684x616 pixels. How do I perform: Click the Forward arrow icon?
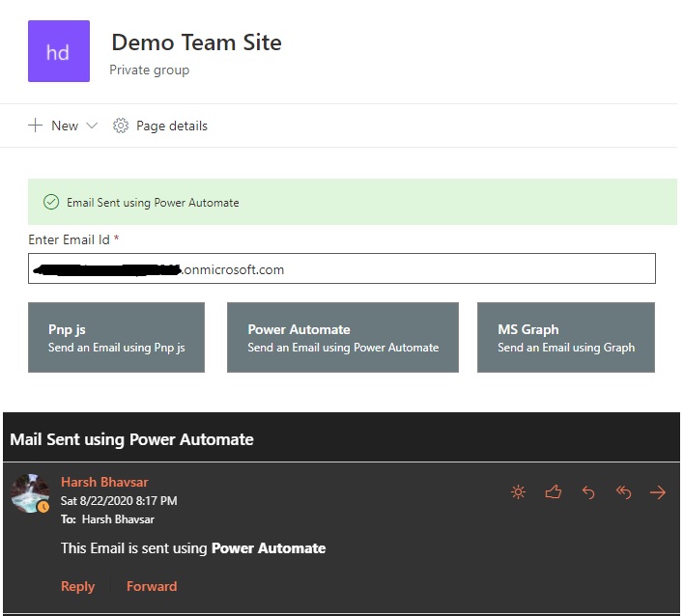658,492
